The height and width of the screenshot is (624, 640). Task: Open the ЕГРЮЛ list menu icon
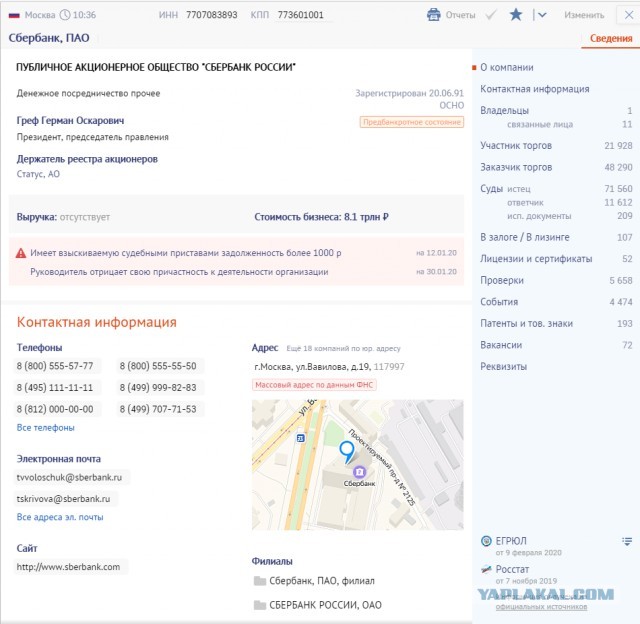tap(627, 542)
